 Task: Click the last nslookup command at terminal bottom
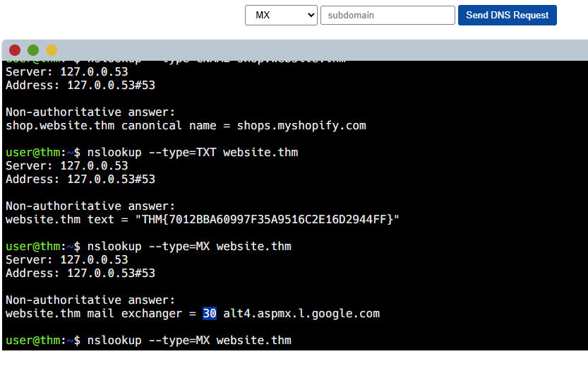coord(188,341)
